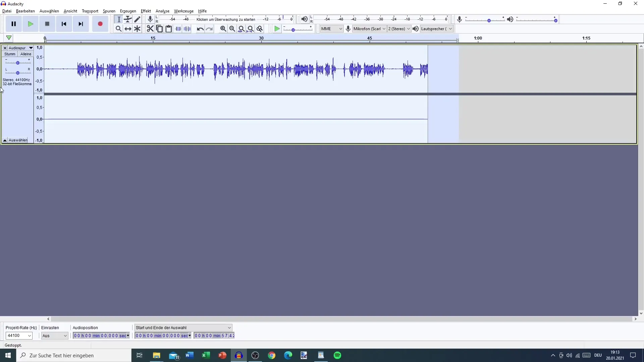Click the track pan L/R slider knob
This screenshot has width=644, height=362.
[18, 73]
